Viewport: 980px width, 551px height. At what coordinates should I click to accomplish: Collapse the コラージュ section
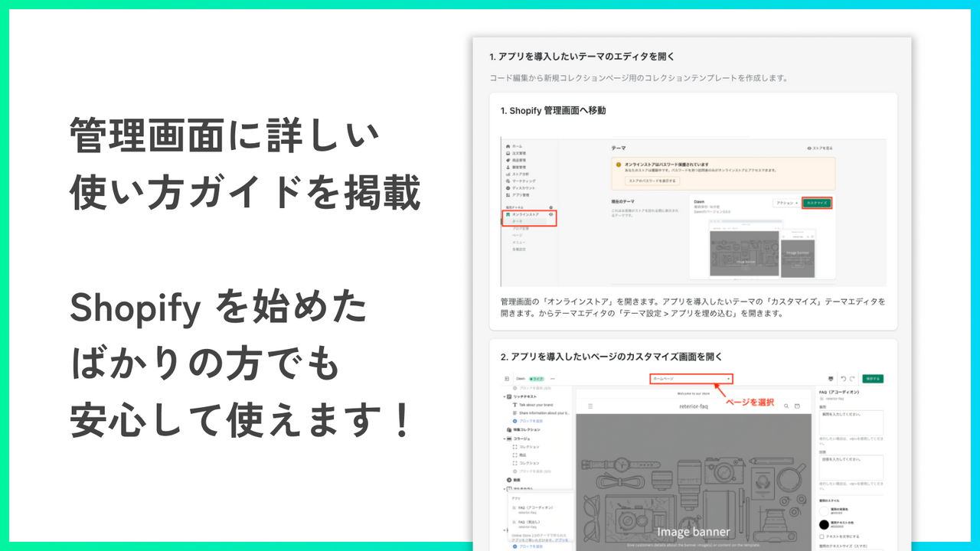pyautogui.click(x=504, y=439)
